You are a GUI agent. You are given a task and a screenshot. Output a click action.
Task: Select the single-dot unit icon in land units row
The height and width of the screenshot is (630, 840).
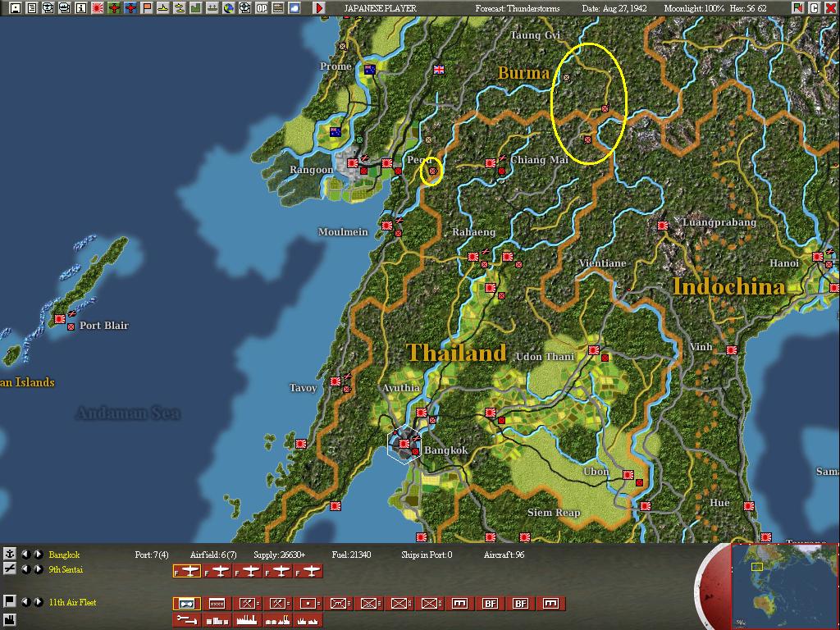(x=308, y=604)
